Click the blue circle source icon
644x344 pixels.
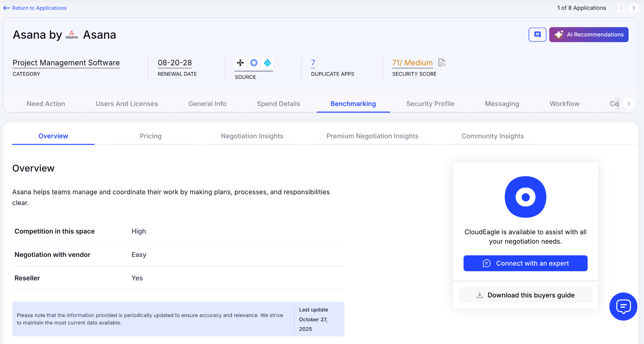pyautogui.click(x=254, y=63)
